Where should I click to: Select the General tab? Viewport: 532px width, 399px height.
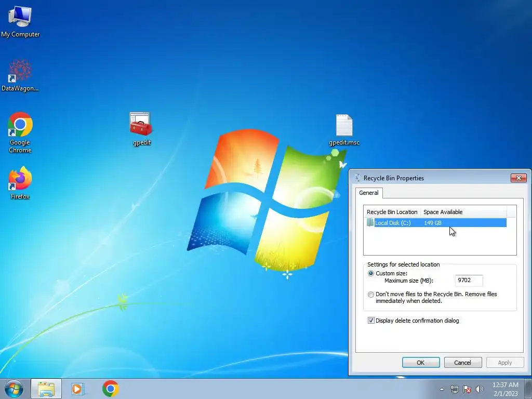pyautogui.click(x=369, y=193)
